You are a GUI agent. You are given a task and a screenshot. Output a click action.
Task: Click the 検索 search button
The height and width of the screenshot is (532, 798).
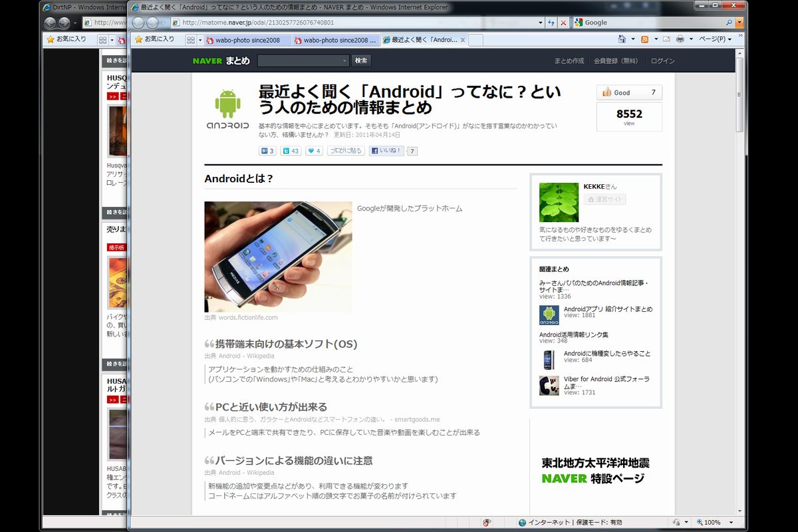click(x=361, y=61)
